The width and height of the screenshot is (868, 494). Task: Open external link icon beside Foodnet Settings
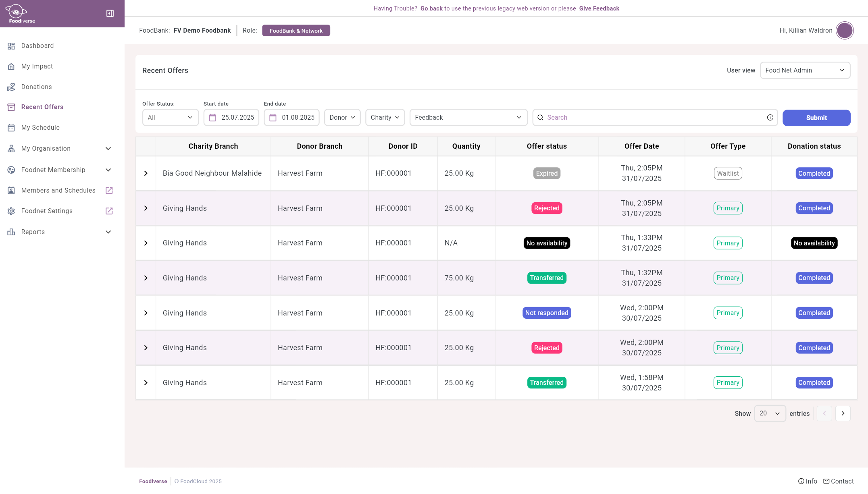point(109,211)
